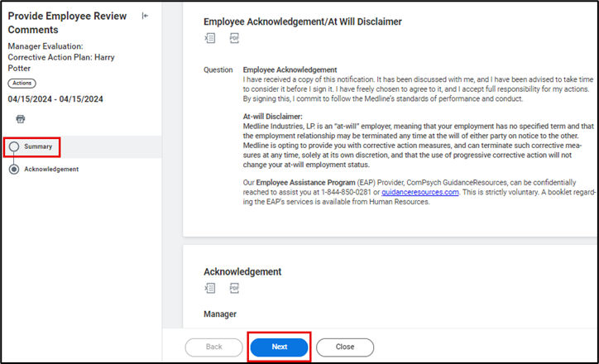Go to Acknowledgement step label in sidebar

(x=51, y=169)
